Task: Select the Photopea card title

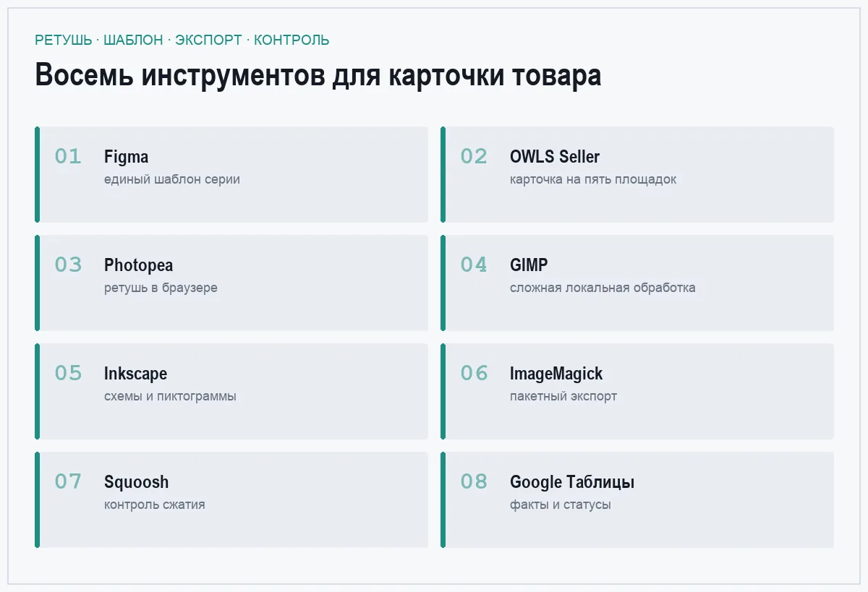Action: coord(139,265)
